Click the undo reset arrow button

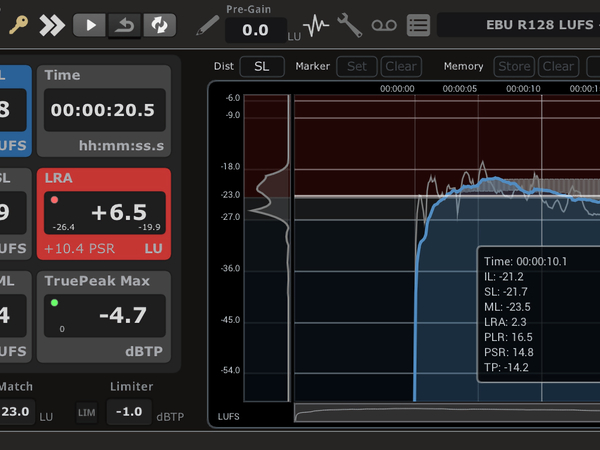124,24
